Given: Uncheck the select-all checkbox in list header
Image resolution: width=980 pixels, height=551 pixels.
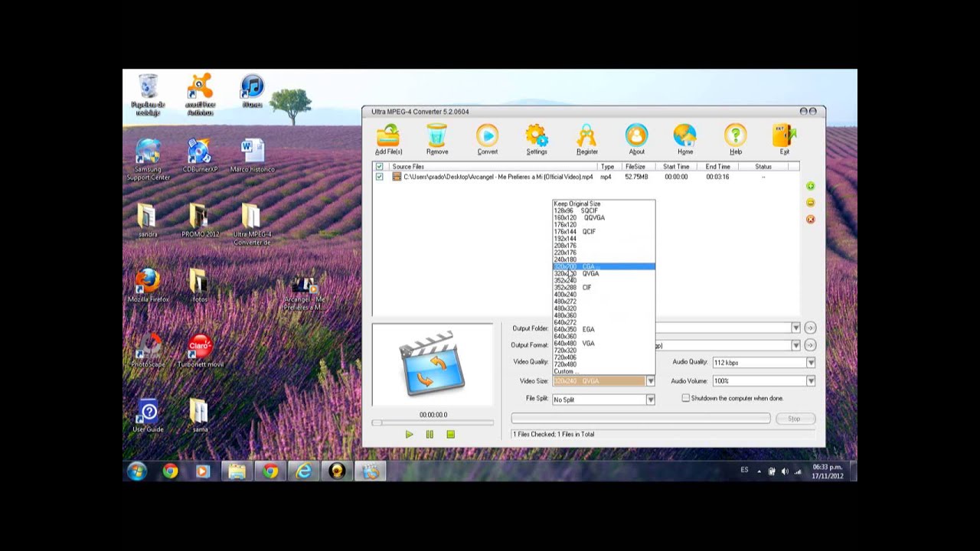Looking at the screenshot, I should point(379,166).
